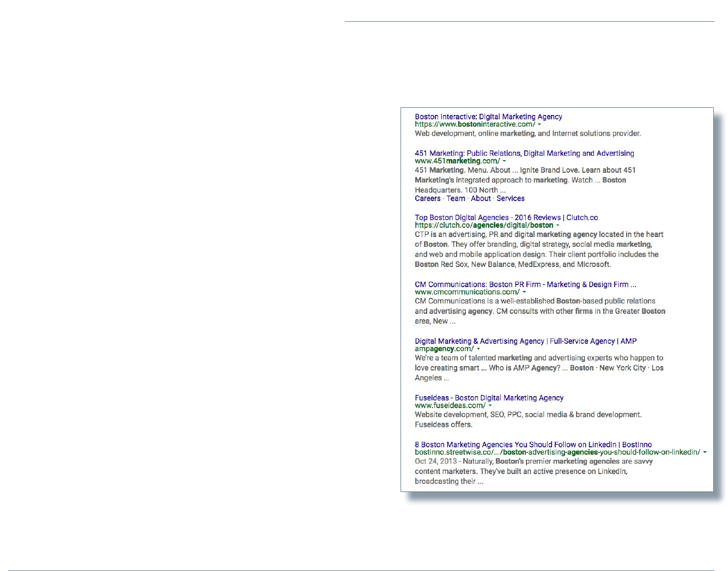728x571 pixels.
Task: Click the 'Oct 24, 2013' date text
Action: (x=436, y=461)
